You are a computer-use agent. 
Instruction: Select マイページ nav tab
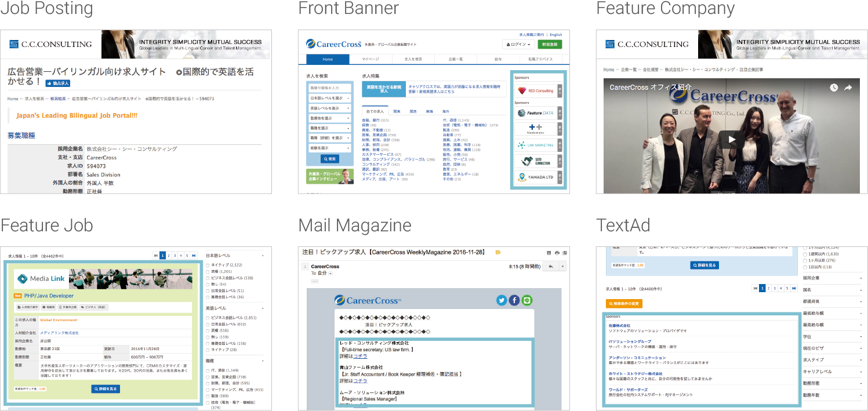coord(371,59)
